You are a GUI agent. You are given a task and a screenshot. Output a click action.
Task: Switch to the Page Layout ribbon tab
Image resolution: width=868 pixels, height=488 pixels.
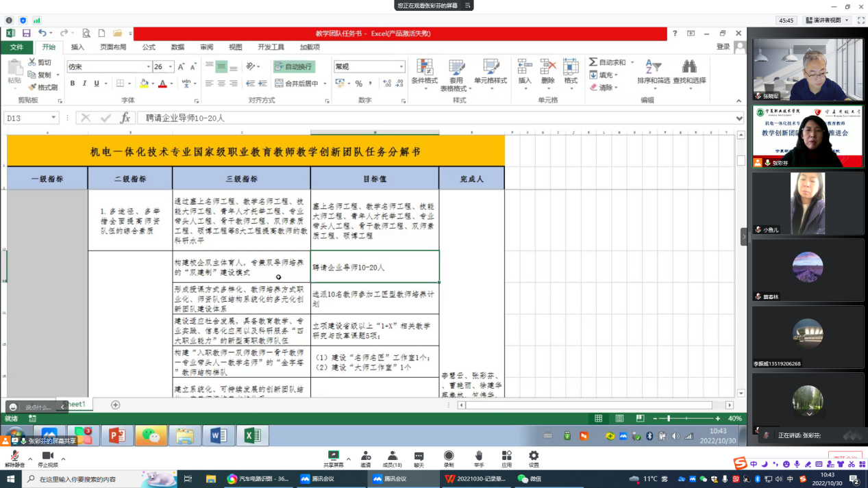[113, 47]
